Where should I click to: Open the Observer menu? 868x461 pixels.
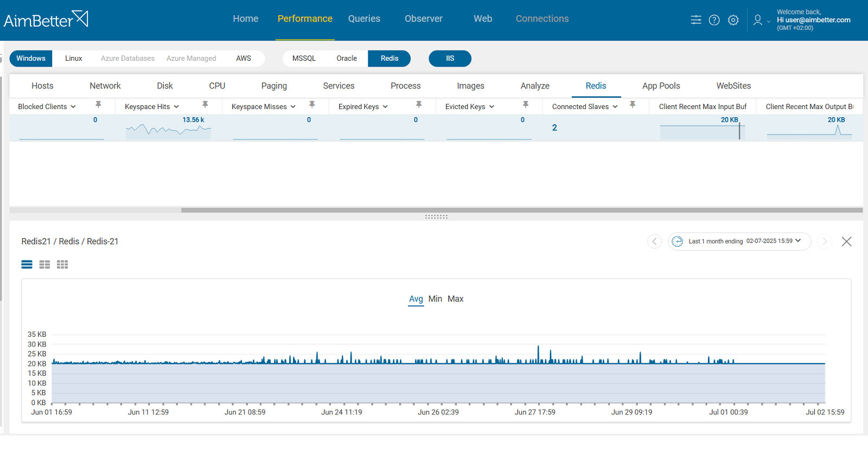tap(424, 18)
